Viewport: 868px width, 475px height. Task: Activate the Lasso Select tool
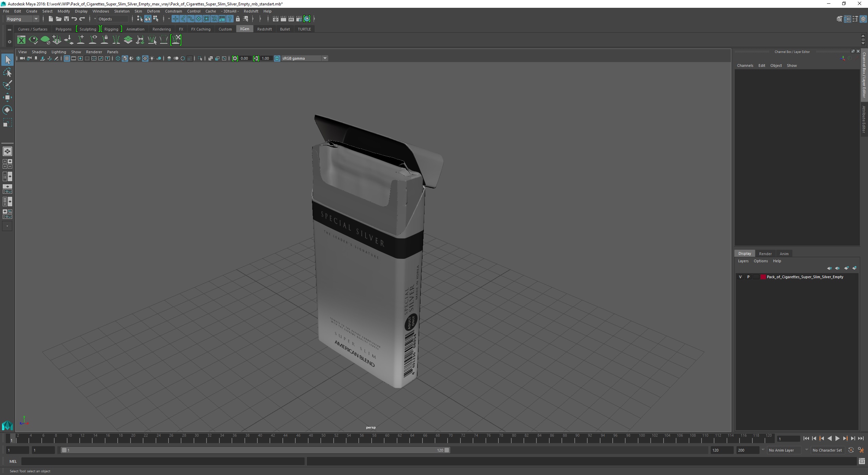tap(7, 73)
